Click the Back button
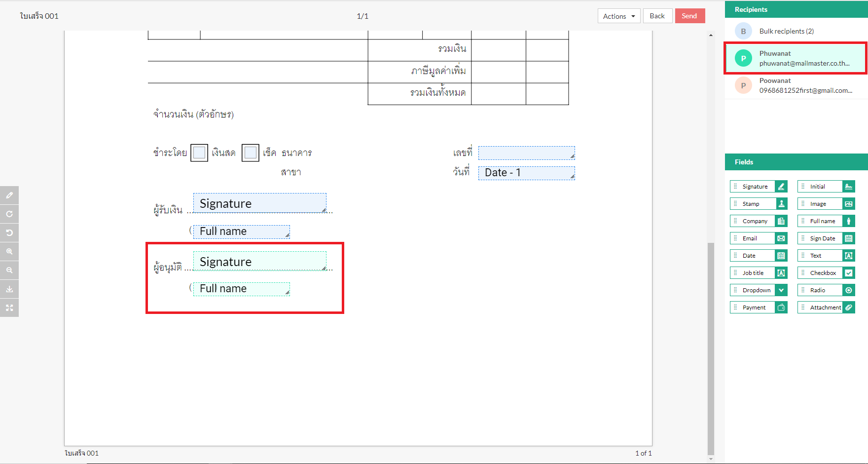Image resolution: width=868 pixels, height=464 pixels. coord(657,16)
